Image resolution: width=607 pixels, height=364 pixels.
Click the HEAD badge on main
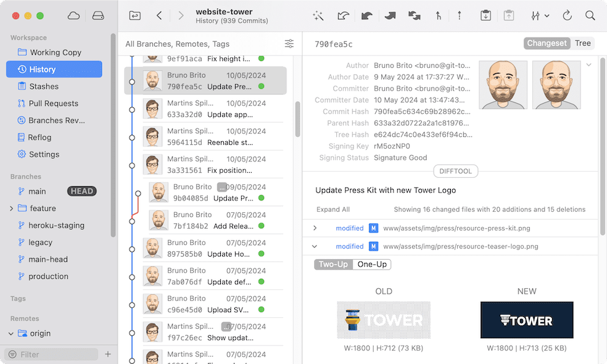point(81,191)
